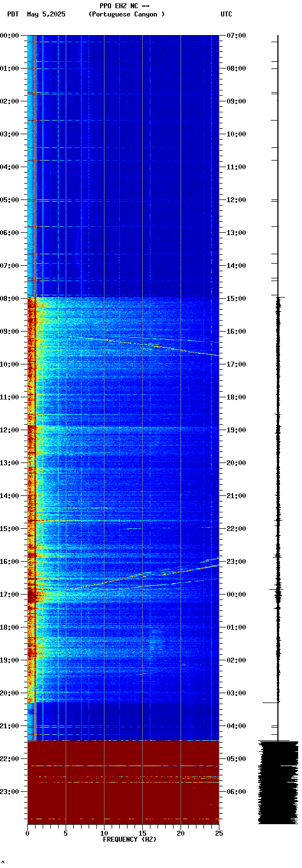This screenshot has width=302, height=868.
Task: Click the clipped black waveform block in seismogram
Action: click(x=278, y=783)
